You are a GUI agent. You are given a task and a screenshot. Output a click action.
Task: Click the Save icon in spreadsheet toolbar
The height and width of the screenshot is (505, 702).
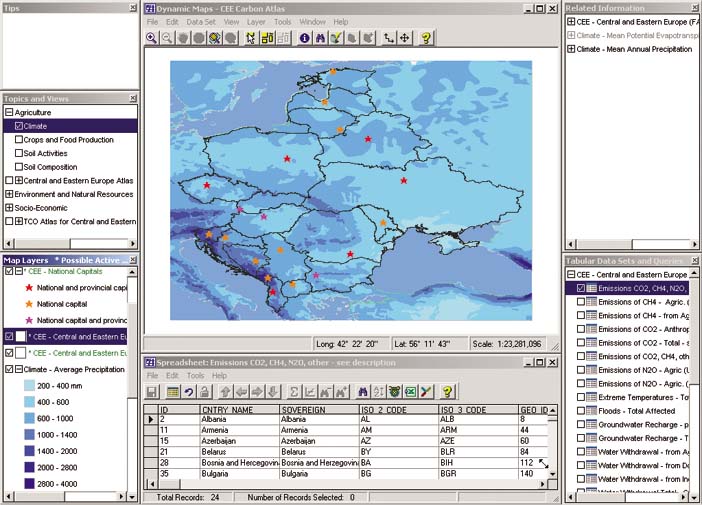pyautogui.click(x=152, y=392)
